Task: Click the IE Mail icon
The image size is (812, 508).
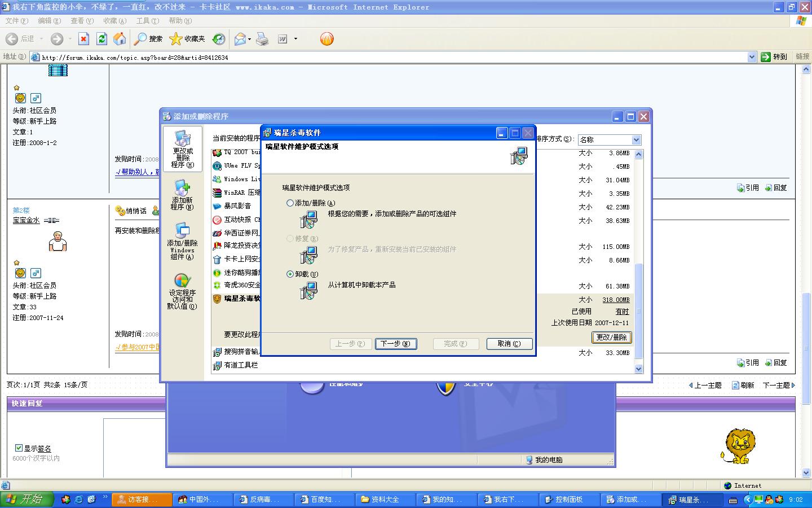Action: [x=240, y=39]
